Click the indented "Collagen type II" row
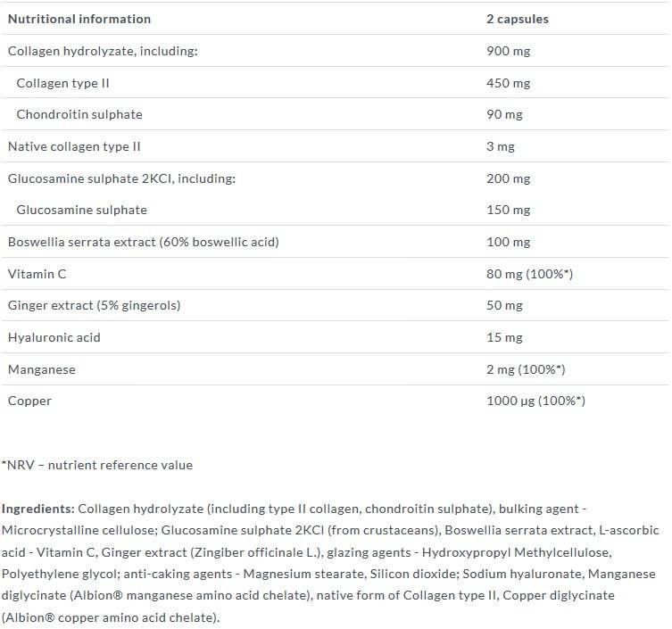Viewport: 672px width, 629px height. pos(63,83)
